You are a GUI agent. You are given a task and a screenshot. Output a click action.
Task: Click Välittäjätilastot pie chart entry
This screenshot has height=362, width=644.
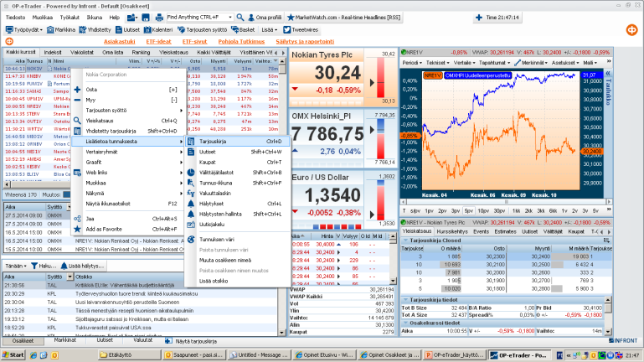[237, 173]
